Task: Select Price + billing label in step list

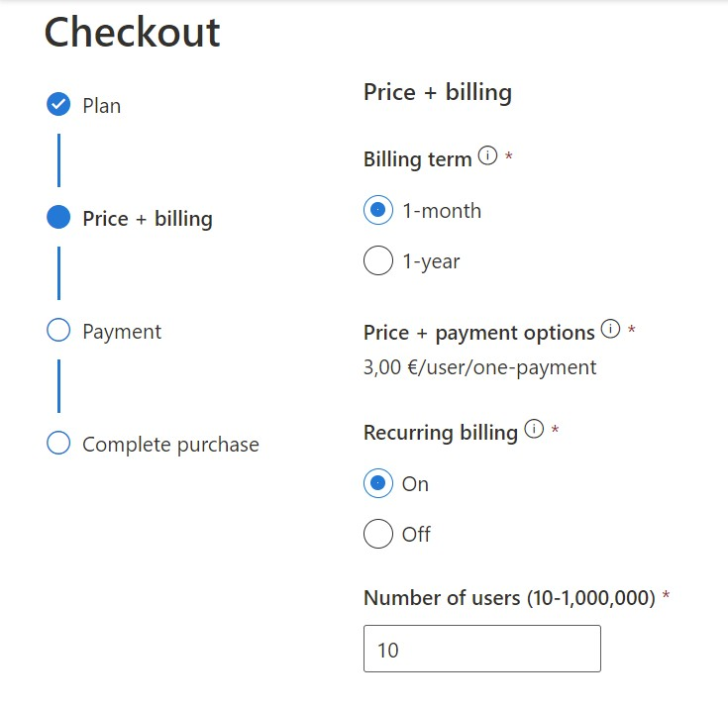Action: [148, 219]
